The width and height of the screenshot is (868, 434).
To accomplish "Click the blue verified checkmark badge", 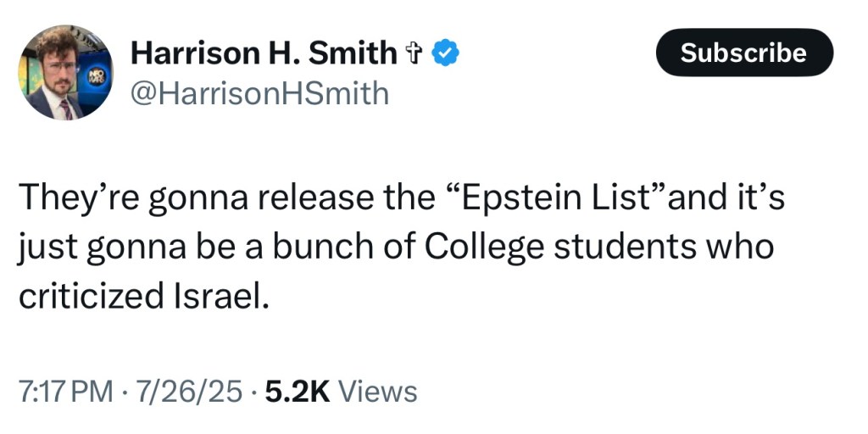I will (x=446, y=53).
